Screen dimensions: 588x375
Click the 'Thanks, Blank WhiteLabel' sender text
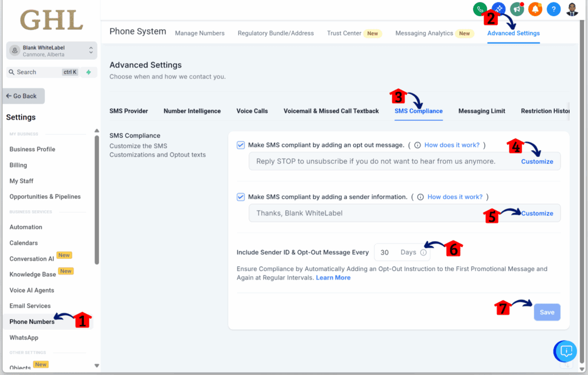(299, 214)
